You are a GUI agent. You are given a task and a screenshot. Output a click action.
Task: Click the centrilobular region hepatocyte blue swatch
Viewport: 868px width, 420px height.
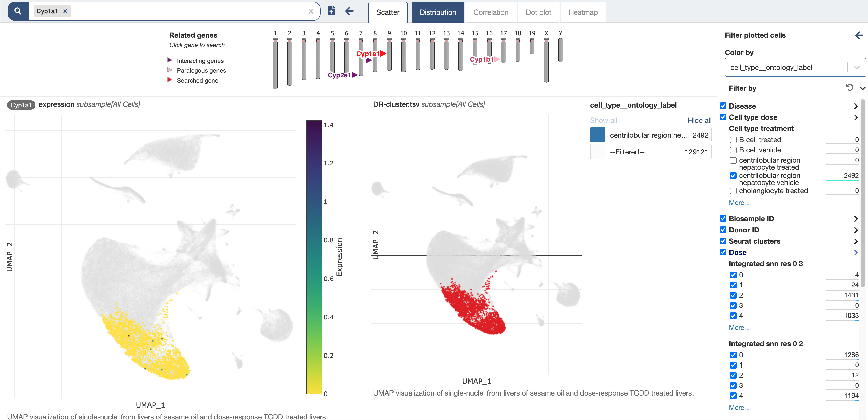tap(598, 135)
